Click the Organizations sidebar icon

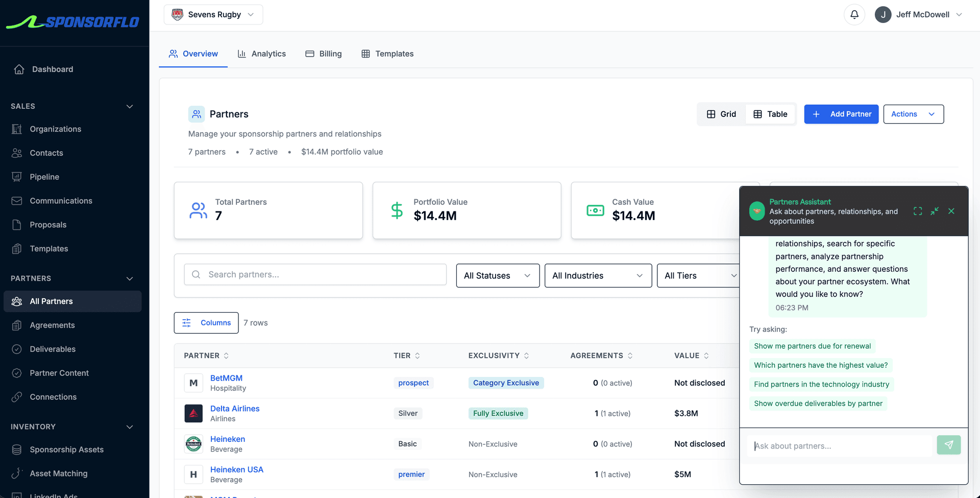click(x=17, y=129)
